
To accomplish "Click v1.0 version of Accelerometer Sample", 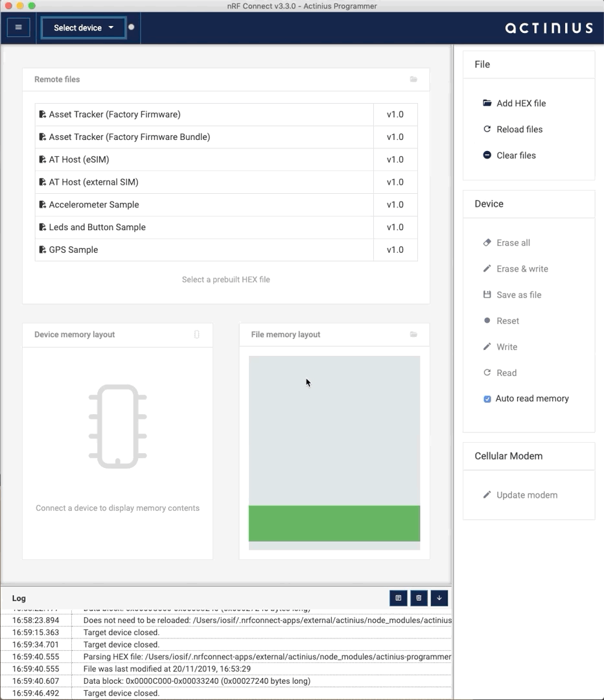I will [x=395, y=204].
